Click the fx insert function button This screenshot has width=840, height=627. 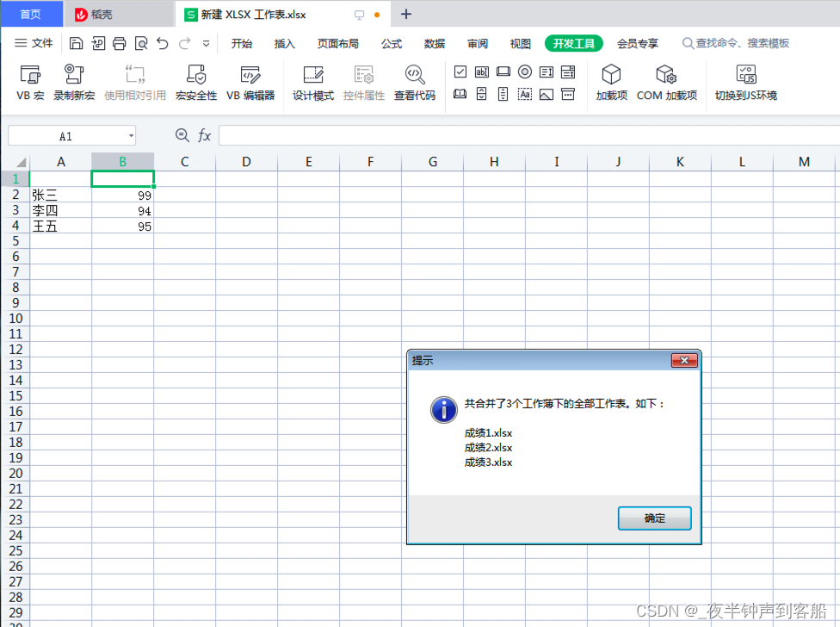pyautogui.click(x=204, y=135)
